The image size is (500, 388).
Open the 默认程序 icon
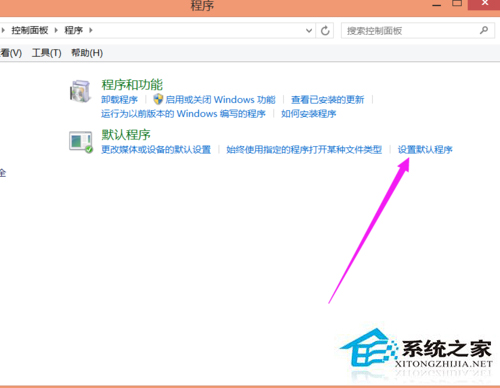[x=81, y=142]
